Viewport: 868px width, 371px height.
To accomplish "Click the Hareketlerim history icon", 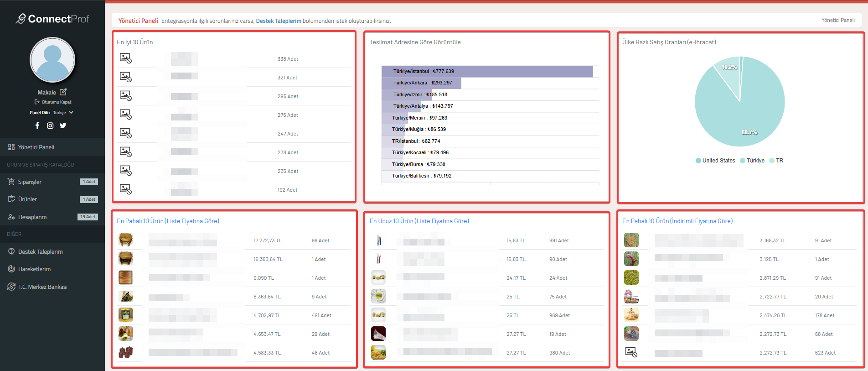I will coord(11,269).
